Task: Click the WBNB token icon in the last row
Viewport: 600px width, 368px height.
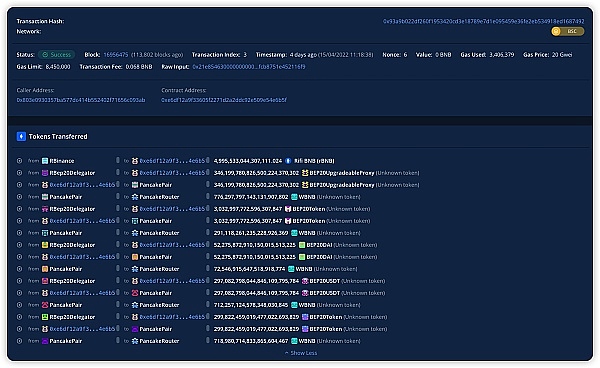Action: pyautogui.click(x=294, y=341)
